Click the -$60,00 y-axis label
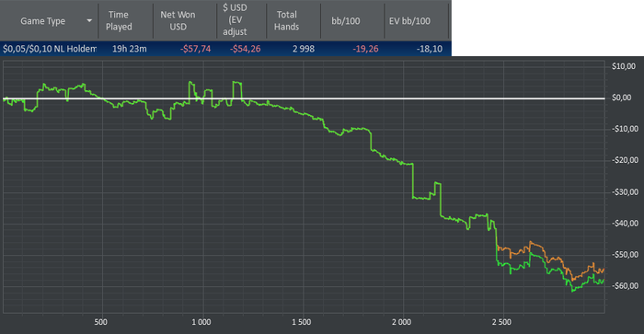This screenshot has width=644, height=334. coord(625,286)
